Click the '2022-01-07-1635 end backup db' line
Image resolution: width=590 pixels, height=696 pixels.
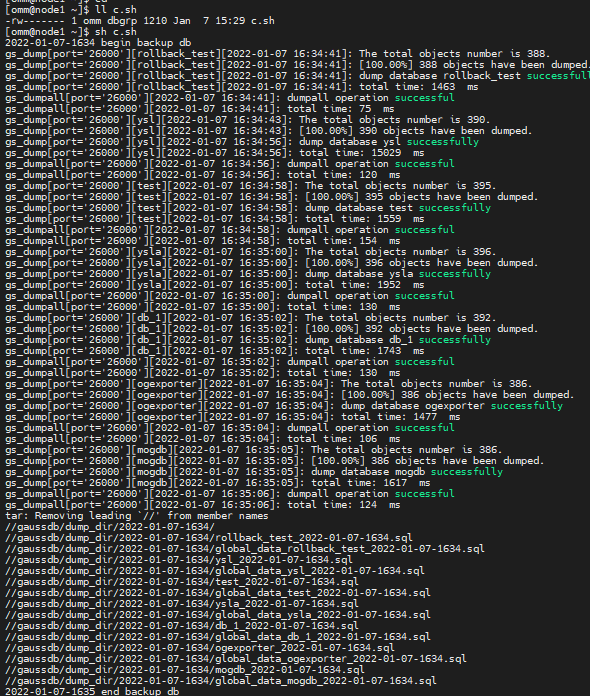[92, 692]
